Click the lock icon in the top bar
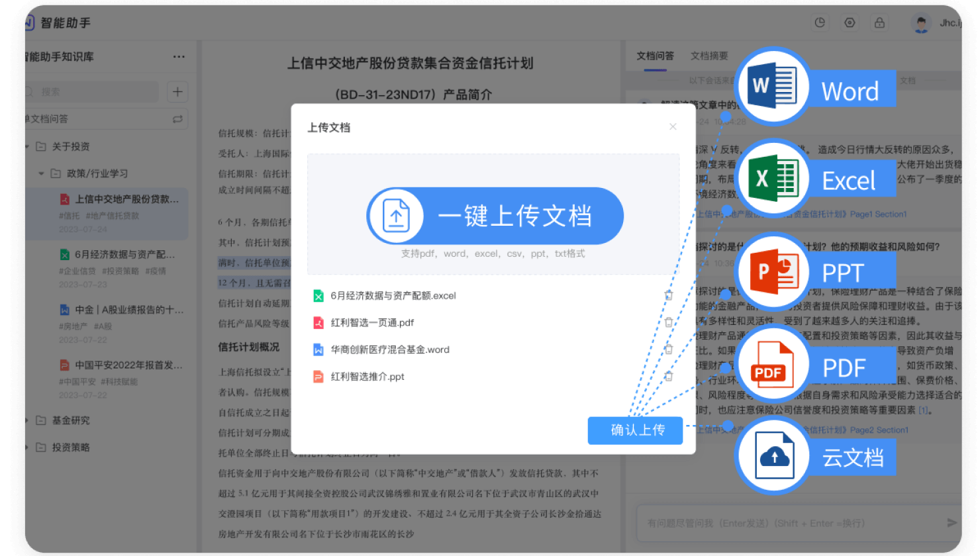 click(879, 22)
